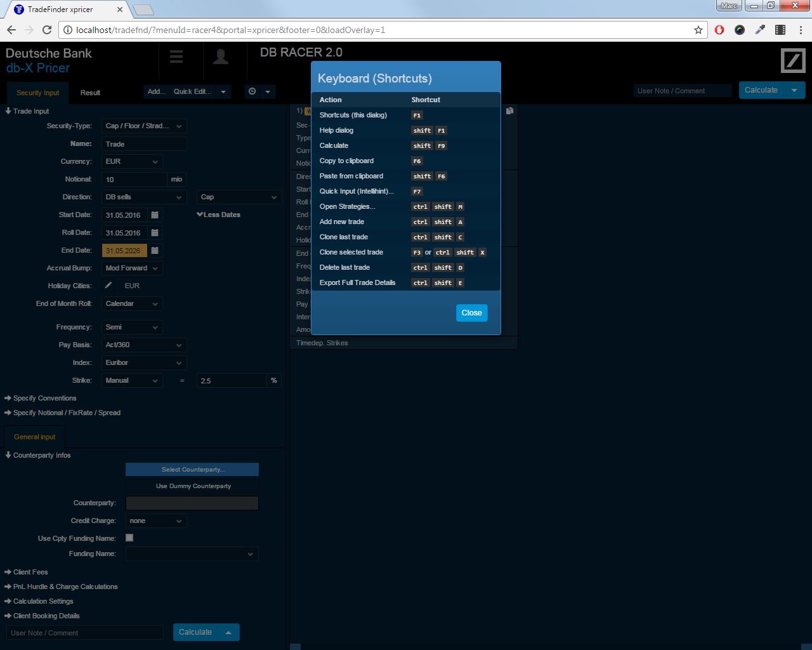Open the Security-Type dropdown

tap(144, 126)
